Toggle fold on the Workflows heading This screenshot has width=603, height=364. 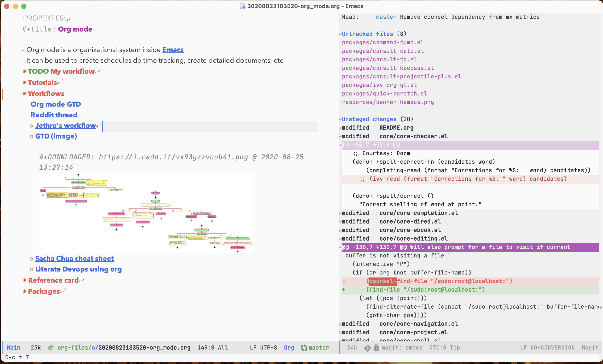(46, 93)
